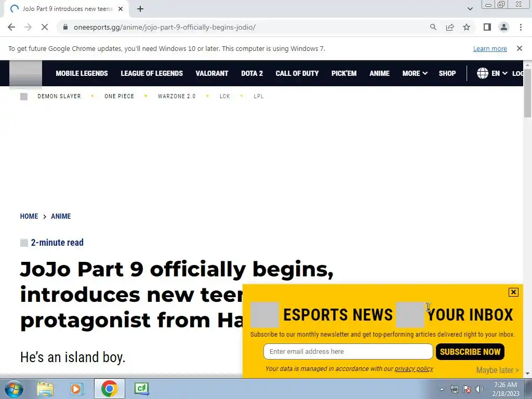The height and width of the screenshot is (399, 532).
Task: Open the Anime nav item
Action: pos(379,73)
